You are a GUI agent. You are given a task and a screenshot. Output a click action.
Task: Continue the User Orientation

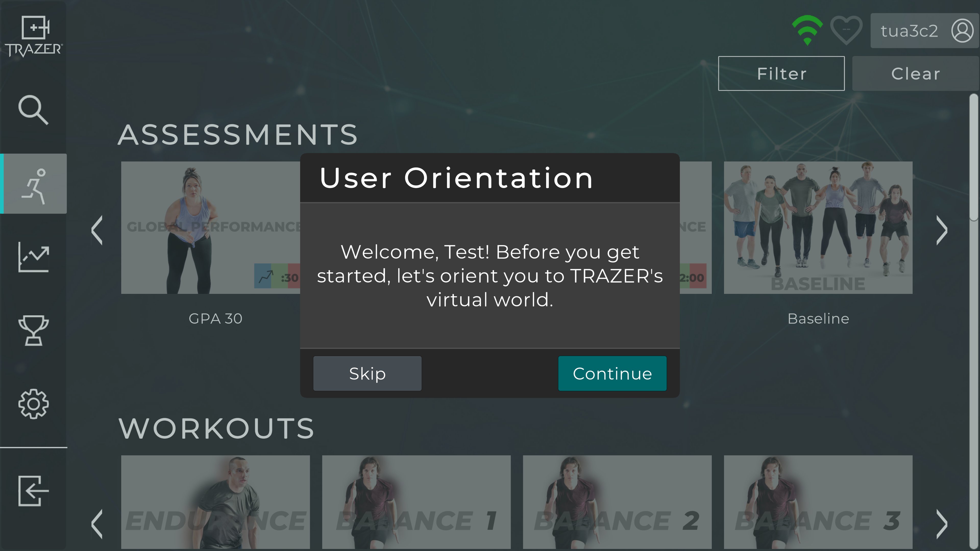[x=612, y=373]
